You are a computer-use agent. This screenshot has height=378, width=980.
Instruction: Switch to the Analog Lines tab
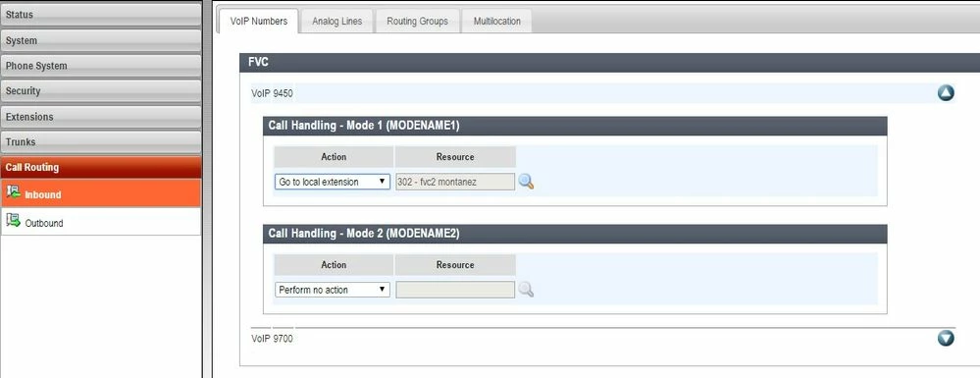tap(336, 22)
